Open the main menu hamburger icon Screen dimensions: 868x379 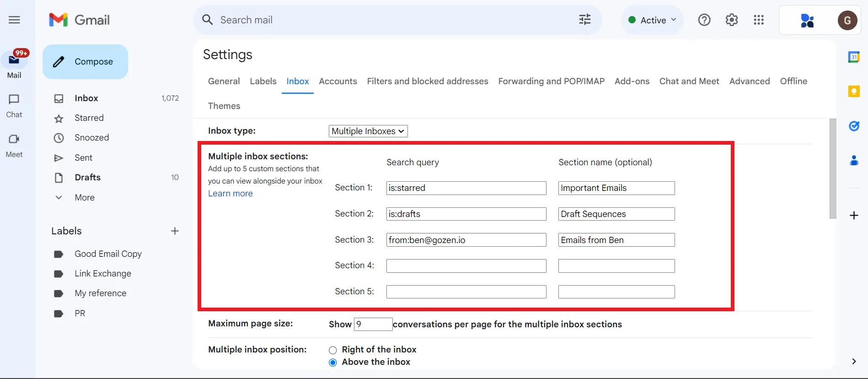[14, 20]
